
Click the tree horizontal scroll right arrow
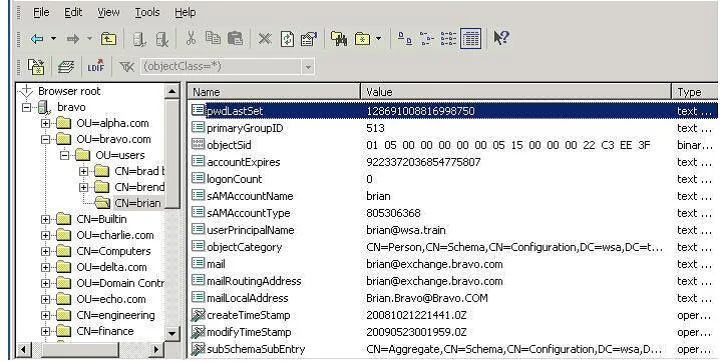click(x=156, y=350)
